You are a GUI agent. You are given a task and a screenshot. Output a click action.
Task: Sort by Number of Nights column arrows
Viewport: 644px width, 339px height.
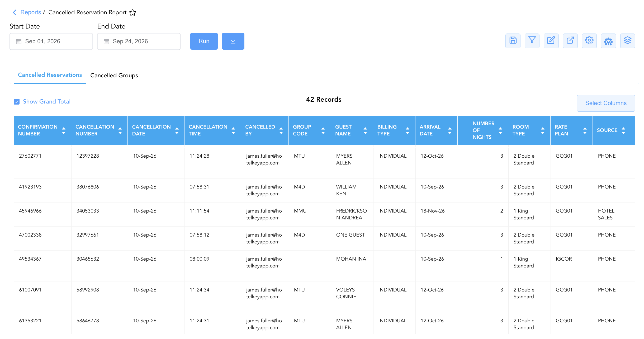tap(500, 130)
